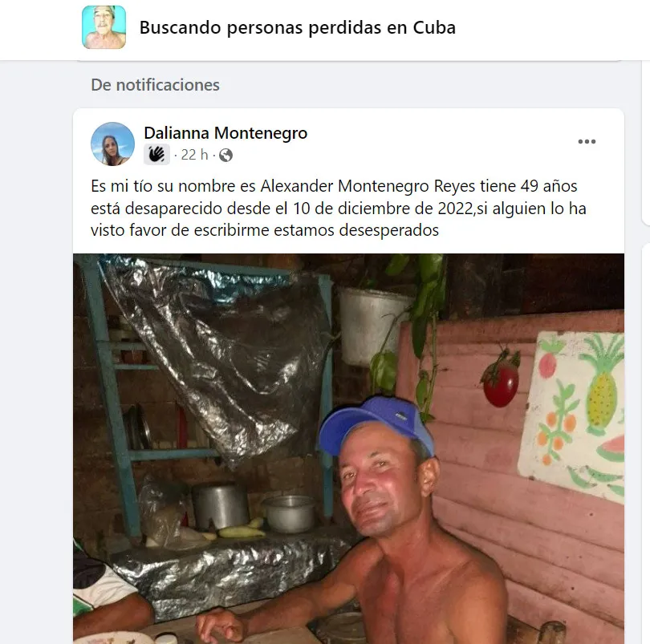The image size is (650, 644).
Task: Open the missing man's photo in the post
Action: [348, 448]
